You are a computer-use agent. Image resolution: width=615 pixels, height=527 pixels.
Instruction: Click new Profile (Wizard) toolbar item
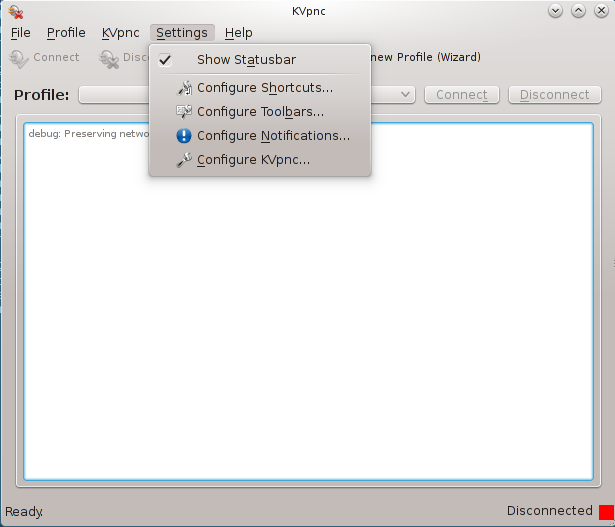pyautogui.click(x=426, y=57)
